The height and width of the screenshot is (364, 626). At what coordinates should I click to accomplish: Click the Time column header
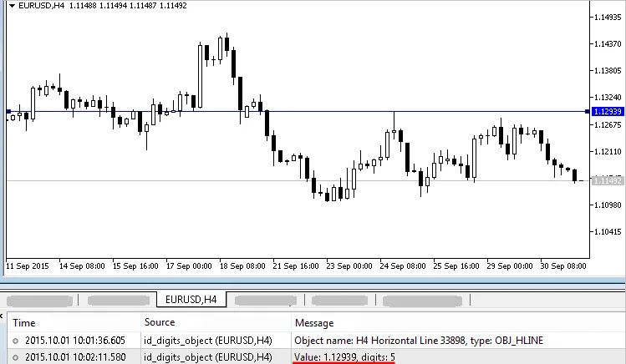click(x=24, y=322)
